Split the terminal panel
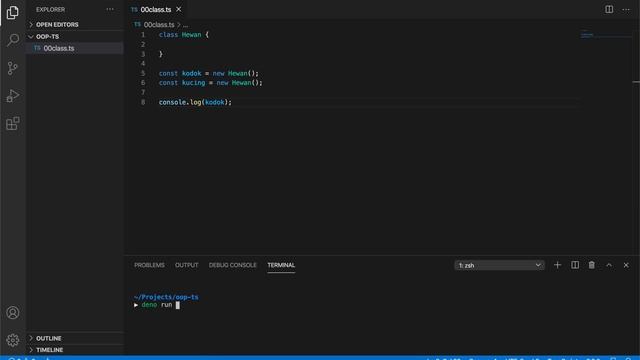The height and width of the screenshot is (360, 640). pos(575,265)
